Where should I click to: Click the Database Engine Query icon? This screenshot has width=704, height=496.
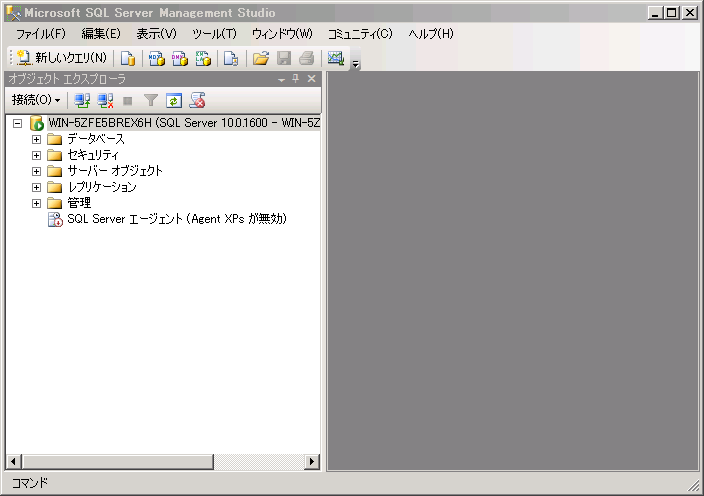(x=128, y=58)
